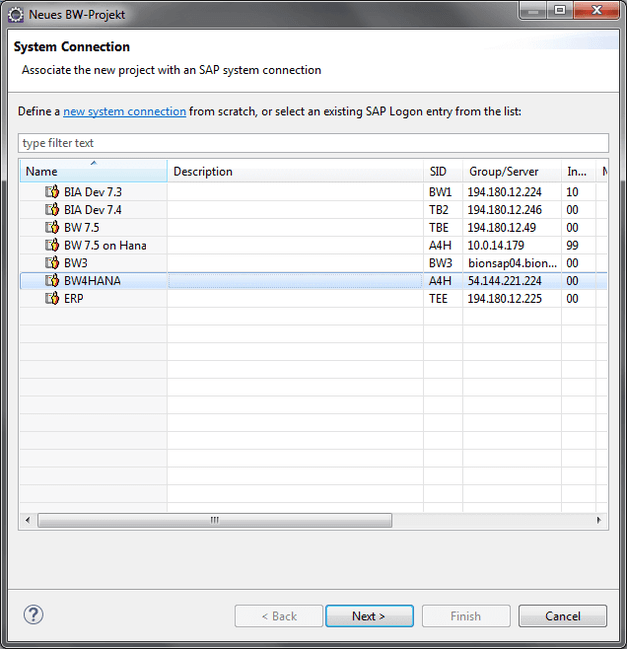Close the Neues BW-Projekt dialog
The width and height of the screenshot is (627, 649).
point(596,10)
